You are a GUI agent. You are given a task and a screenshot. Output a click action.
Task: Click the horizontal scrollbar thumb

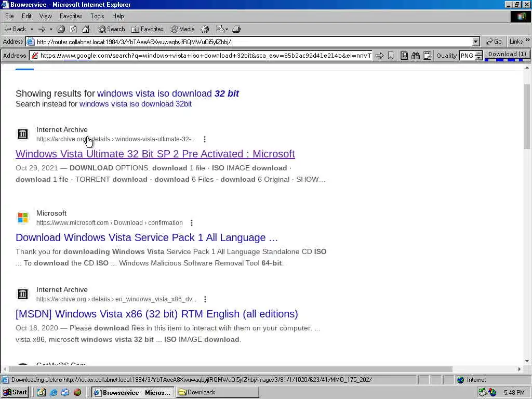coord(230,369)
